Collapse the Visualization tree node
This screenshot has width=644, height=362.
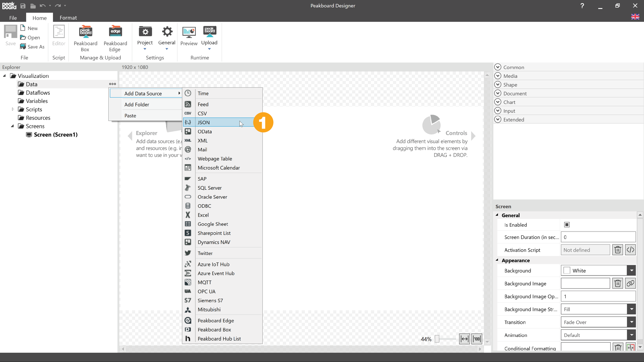pyautogui.click(x=4, y=76)
